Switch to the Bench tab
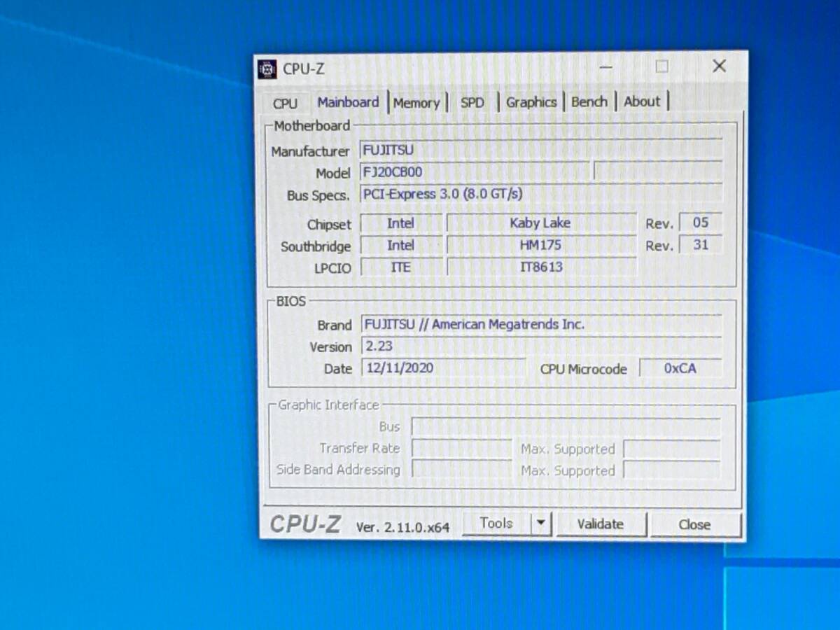The image size is (840, 630). click(x=589, y=101)
